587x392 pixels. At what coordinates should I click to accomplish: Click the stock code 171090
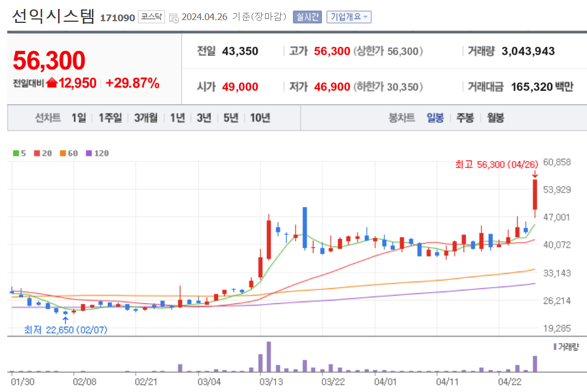tap(118, 18)
